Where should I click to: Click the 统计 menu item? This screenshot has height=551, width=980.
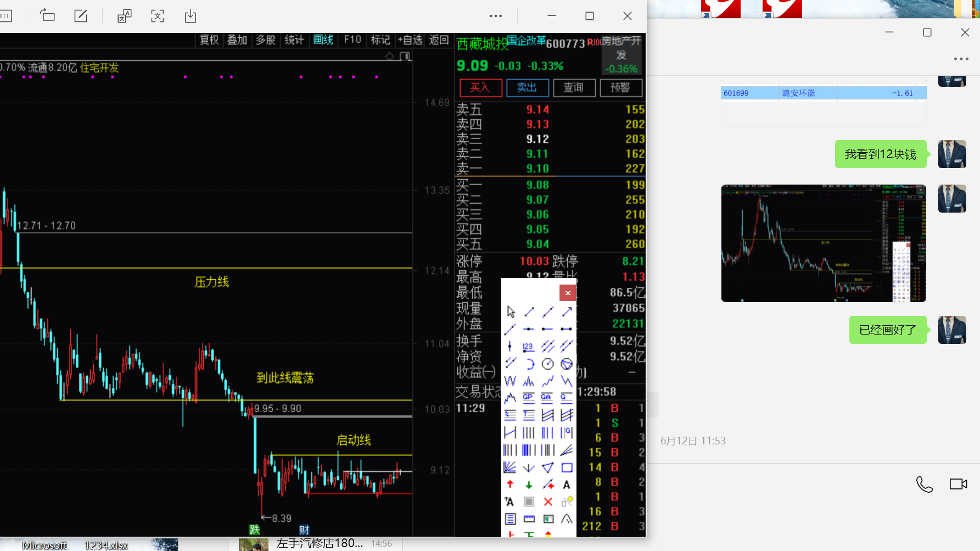pos(294,40)
